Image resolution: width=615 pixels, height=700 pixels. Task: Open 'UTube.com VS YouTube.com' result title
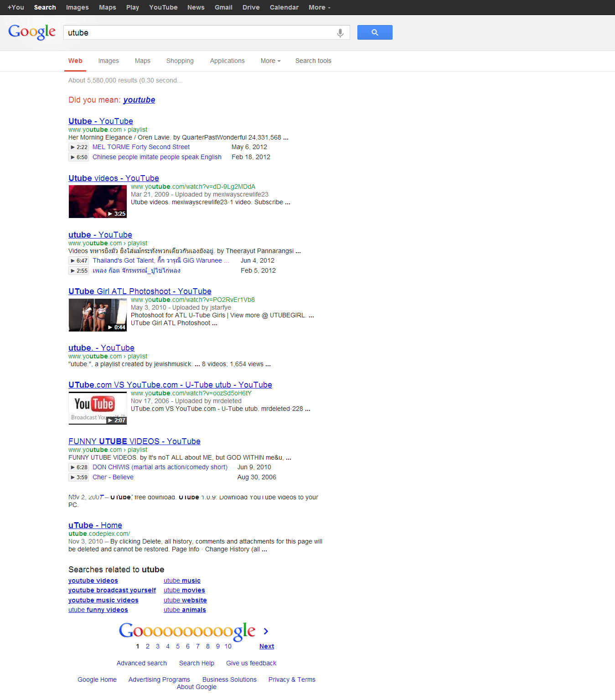pos(170,385)
